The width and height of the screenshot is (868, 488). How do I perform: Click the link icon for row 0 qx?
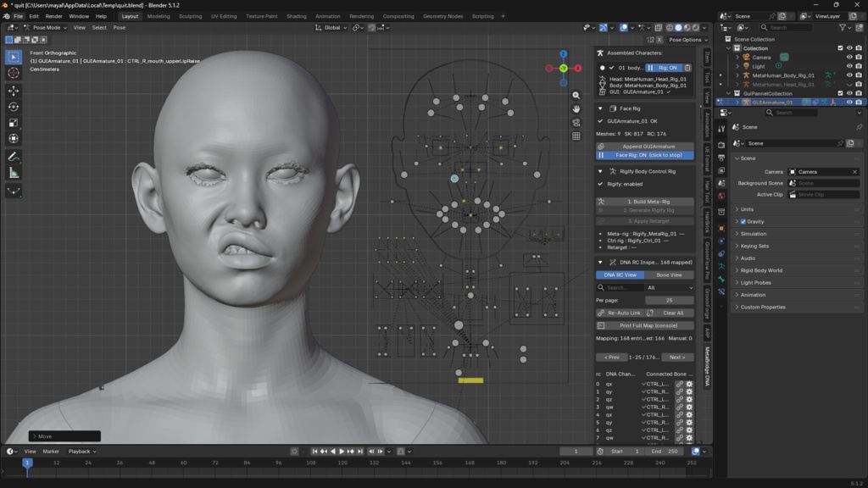(x=679, y=384)
